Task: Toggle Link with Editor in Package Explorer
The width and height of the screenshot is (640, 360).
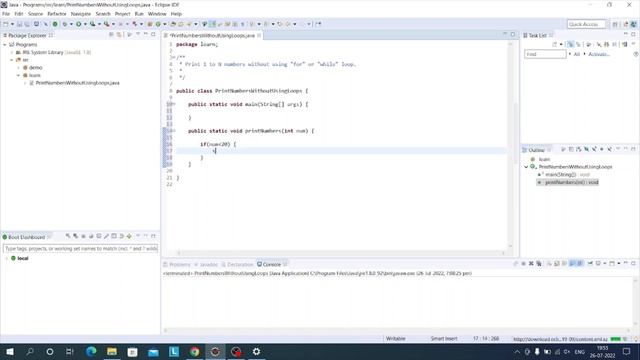Action: point(119,35)
